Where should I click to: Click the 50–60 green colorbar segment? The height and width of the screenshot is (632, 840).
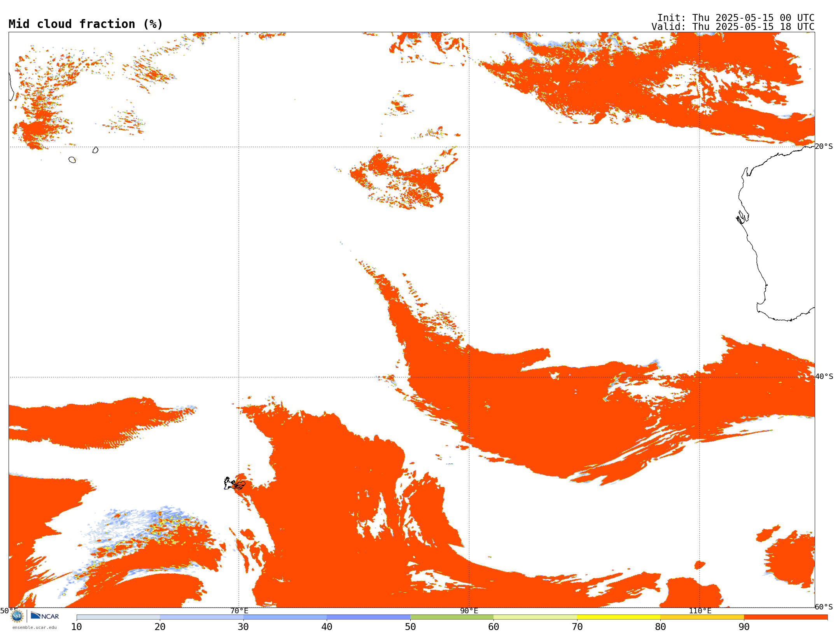coord(452,617)
